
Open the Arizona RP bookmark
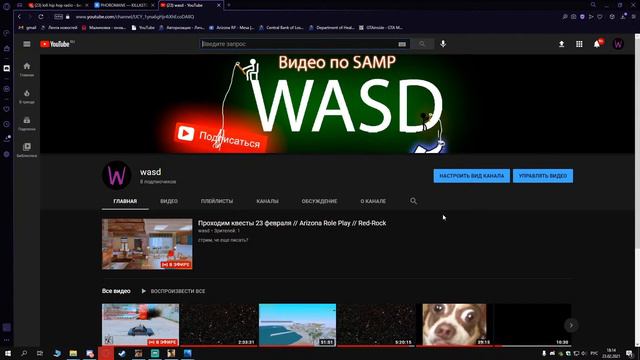click(x=231, y=28)
